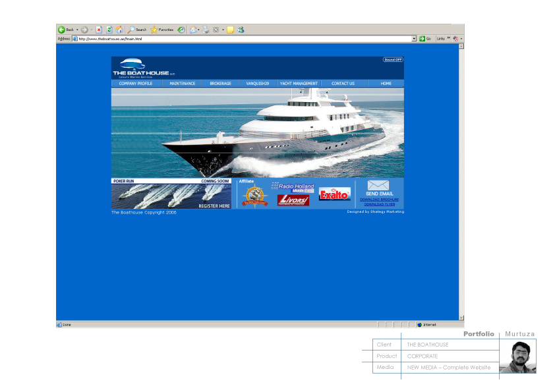555x392 pixels.
Task: Click the Mail envelope toolbar icon
Action: pos(193,30)
